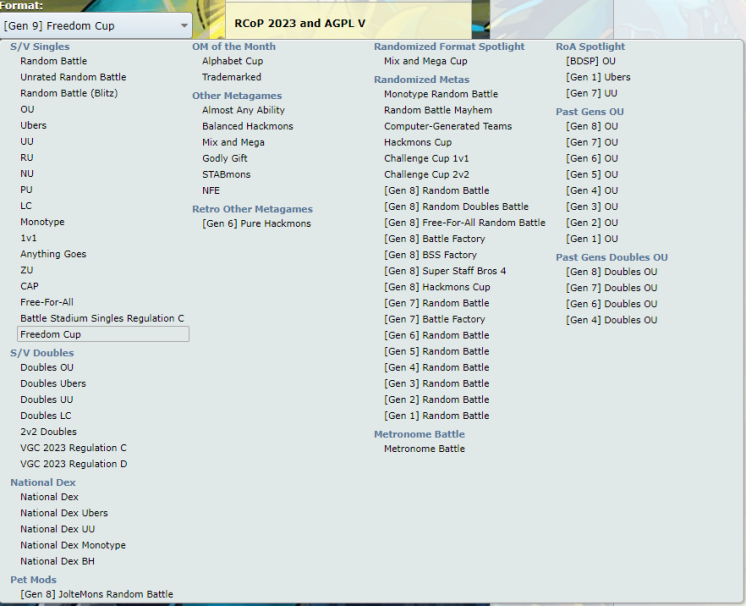Pick the PU format
The height and width of the screenshot is (606, 746).
tap(26, 190)
